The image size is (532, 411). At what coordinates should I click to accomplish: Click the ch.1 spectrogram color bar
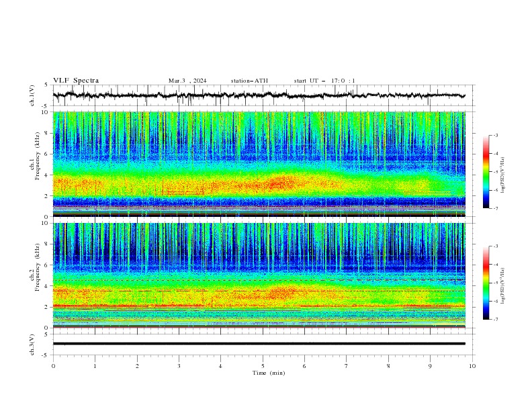point(486,172)
